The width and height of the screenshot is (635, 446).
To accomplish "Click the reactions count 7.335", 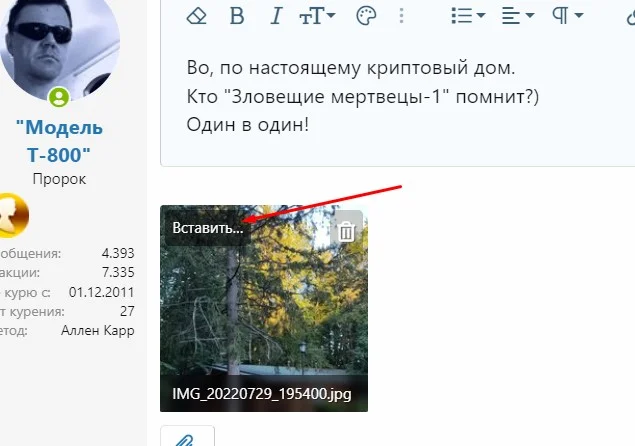I will 118,272.
